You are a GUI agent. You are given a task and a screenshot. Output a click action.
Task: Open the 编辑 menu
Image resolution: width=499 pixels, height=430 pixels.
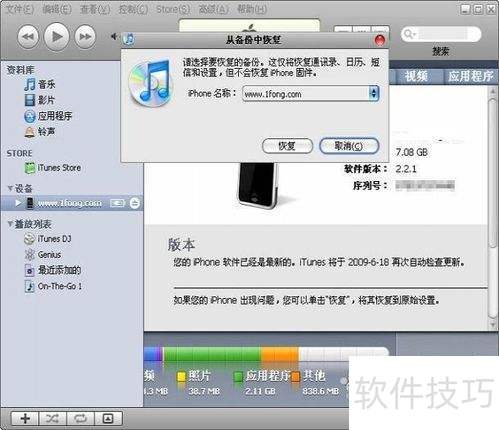tap(57, 9)
